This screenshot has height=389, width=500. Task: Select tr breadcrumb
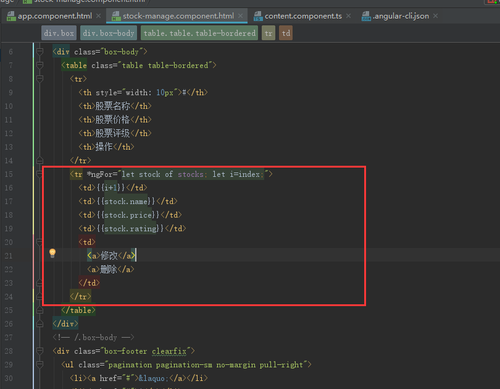(x=268, y=33)
